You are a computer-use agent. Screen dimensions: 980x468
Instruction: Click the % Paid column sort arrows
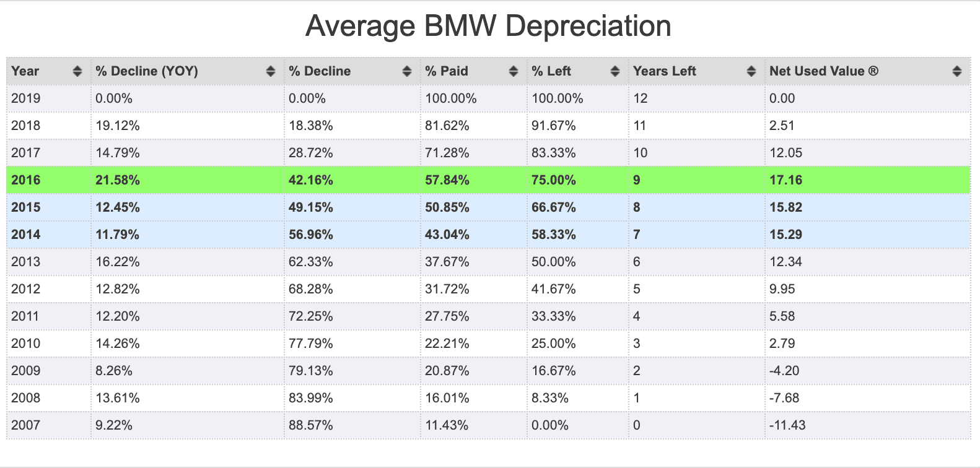point(514,71)
